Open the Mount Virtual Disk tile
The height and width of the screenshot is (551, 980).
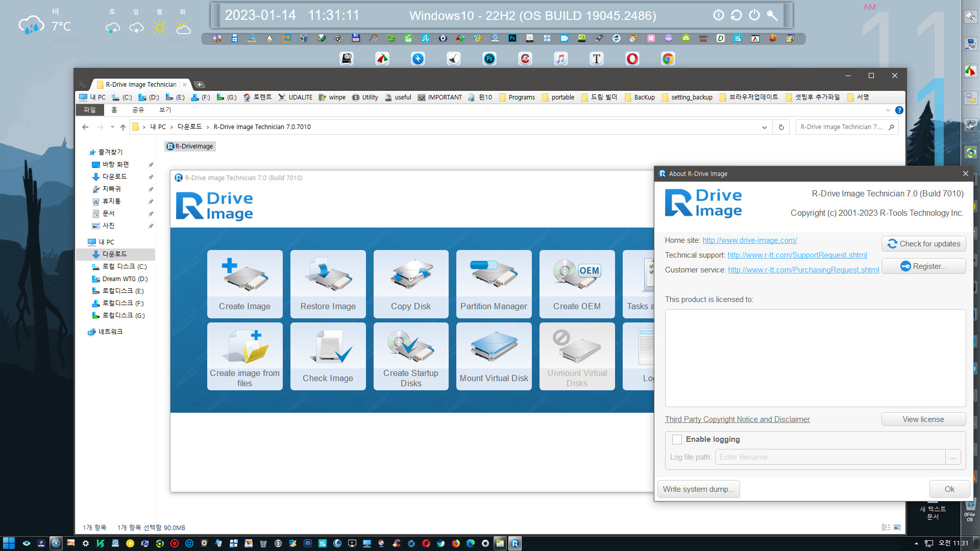coord(494,356)
